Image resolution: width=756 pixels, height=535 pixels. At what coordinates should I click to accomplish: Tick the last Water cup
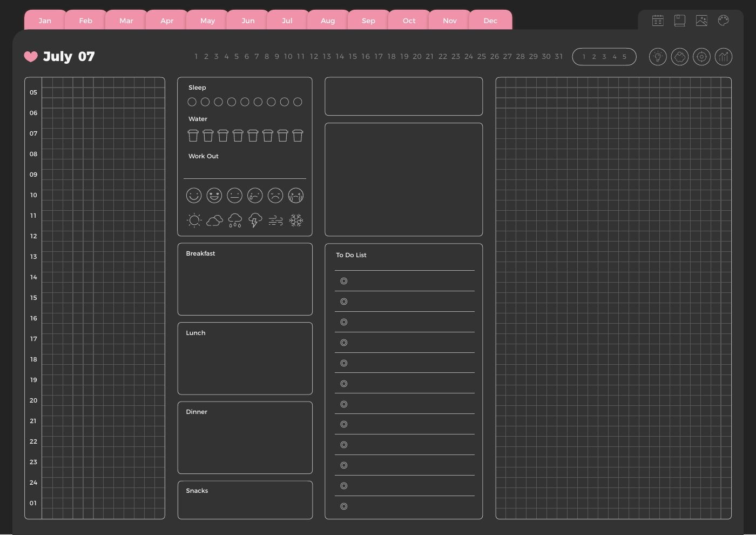pos(298,136)
